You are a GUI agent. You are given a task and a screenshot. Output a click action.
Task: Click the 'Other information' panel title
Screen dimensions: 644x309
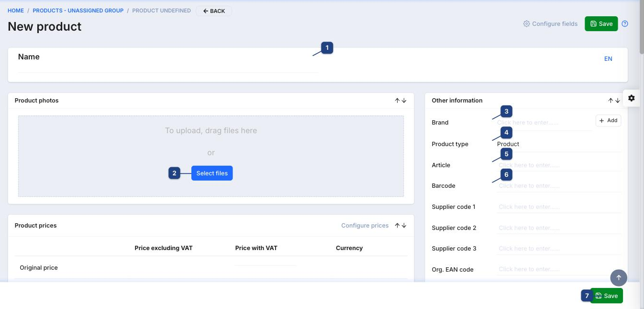point(457,101)
